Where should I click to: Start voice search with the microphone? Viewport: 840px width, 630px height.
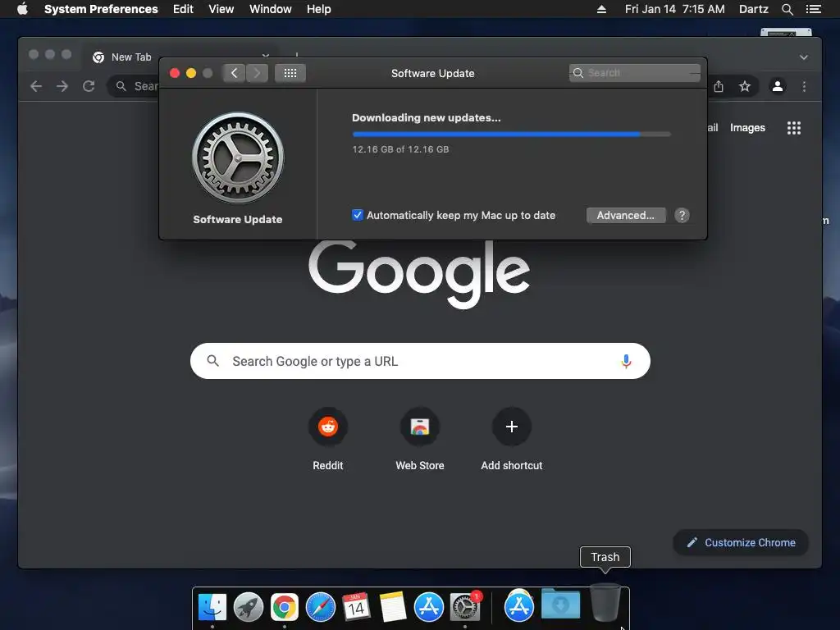click(626, 361)
